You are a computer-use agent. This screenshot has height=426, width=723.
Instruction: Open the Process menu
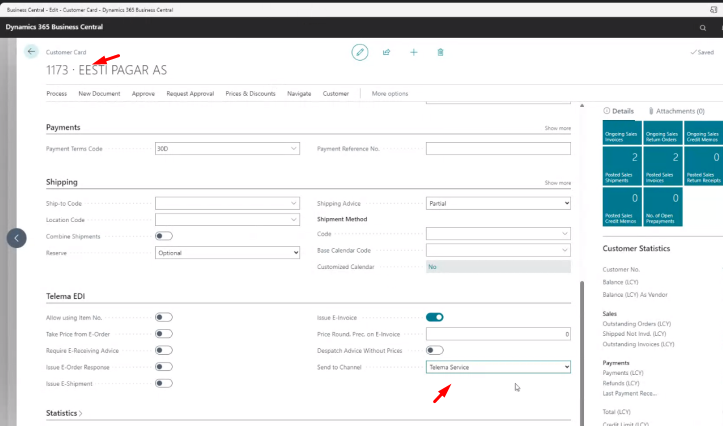pos(57,94)
